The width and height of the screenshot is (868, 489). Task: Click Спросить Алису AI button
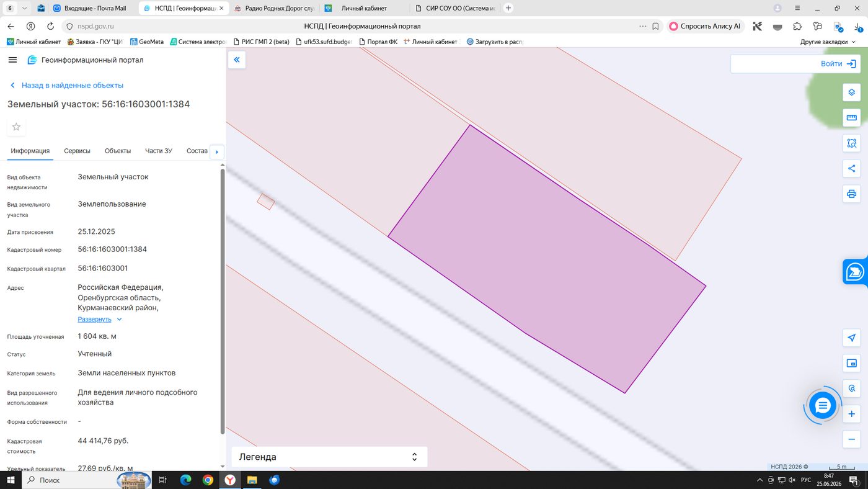(x=705, y=27)
